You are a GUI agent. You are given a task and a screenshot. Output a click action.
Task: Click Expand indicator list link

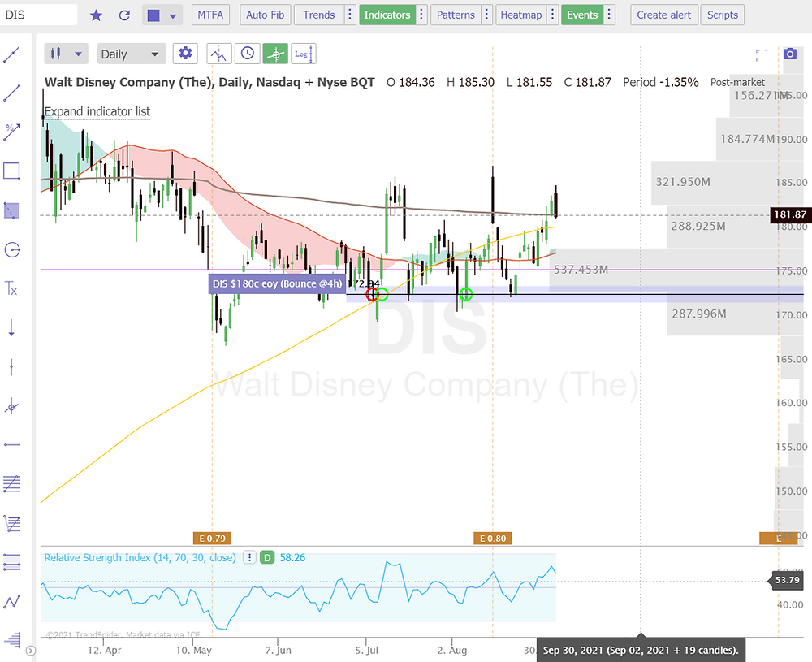[97, 111]
